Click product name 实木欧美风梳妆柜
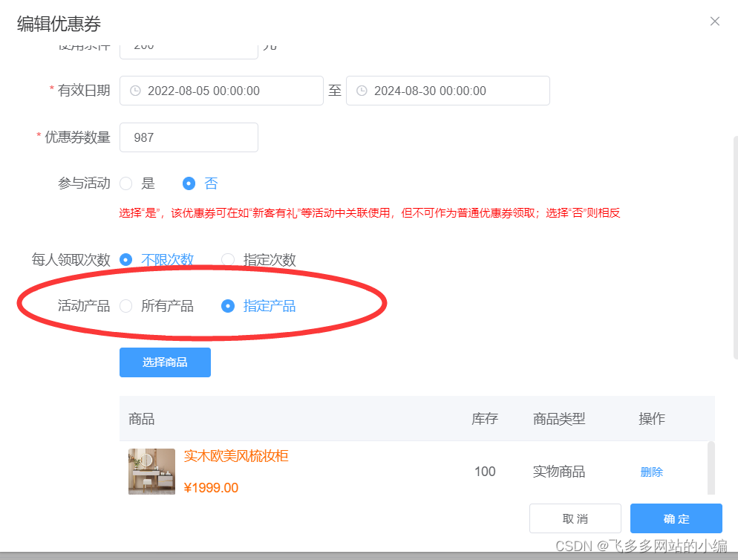 [x=236, y=456]
